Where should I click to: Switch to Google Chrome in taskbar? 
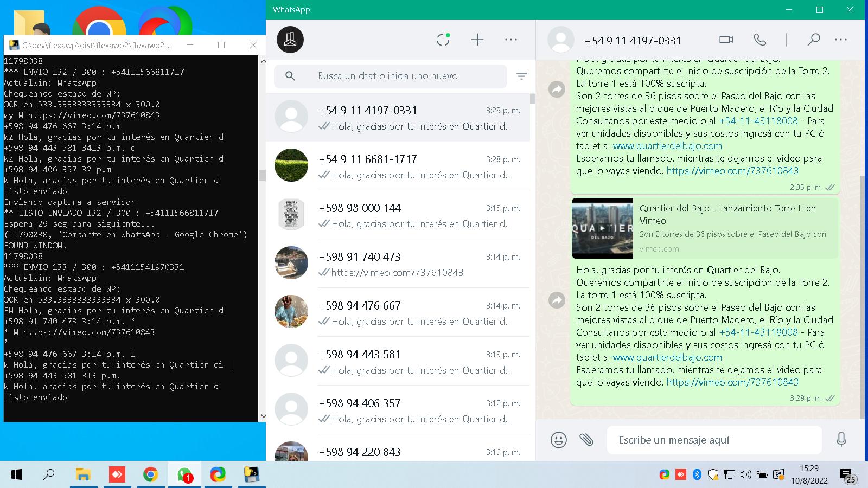pyautogui.click(x=150, y=475)
